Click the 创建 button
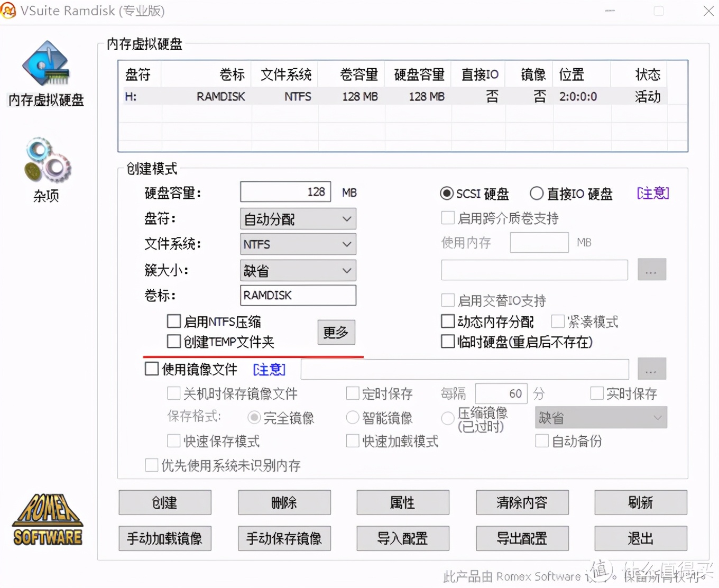 click(164, 502)
